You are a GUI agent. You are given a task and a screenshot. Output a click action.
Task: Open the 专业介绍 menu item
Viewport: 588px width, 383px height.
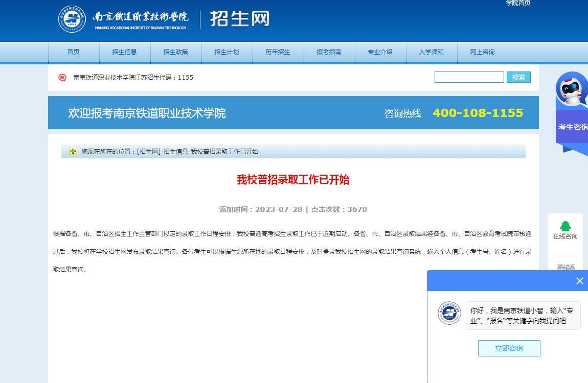[380, 52]
